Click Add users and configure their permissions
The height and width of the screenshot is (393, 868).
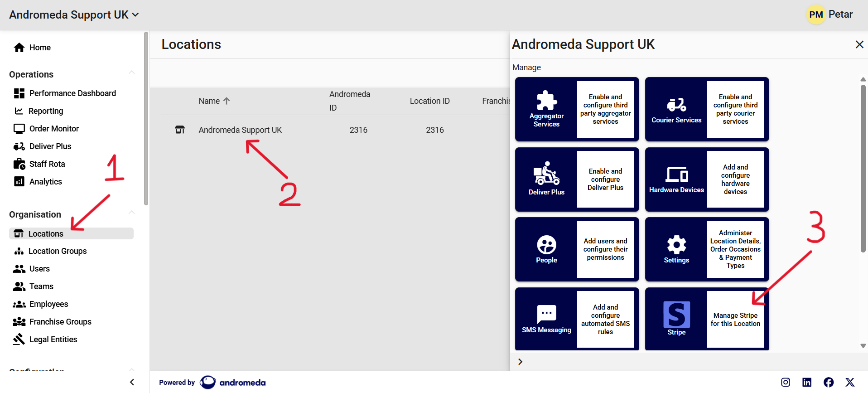coord(605,249)
